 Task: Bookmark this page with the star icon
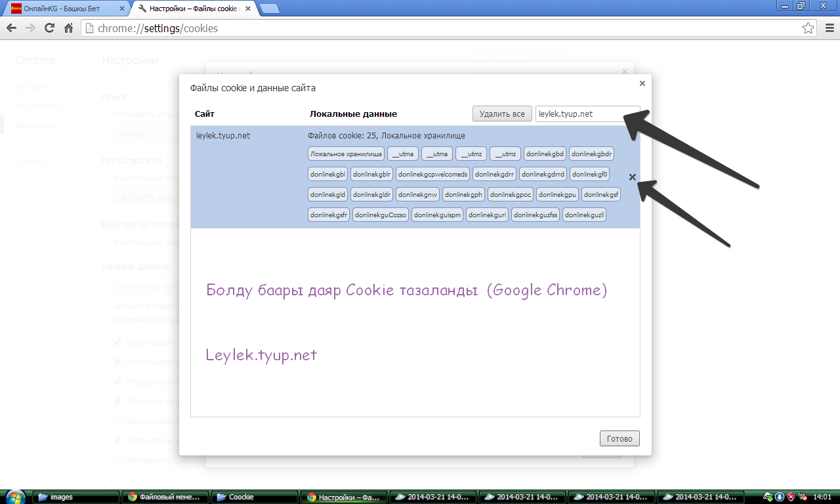coord(808,28)
